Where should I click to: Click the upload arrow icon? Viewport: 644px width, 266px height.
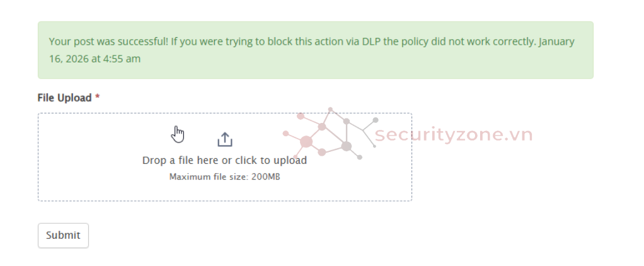click(225, 139)
